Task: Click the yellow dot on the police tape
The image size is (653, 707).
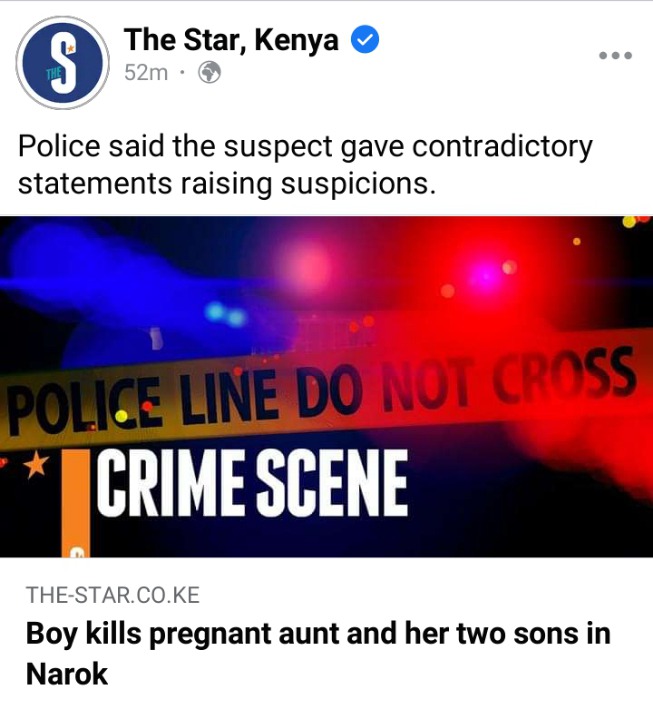Action: click(121, 416)
